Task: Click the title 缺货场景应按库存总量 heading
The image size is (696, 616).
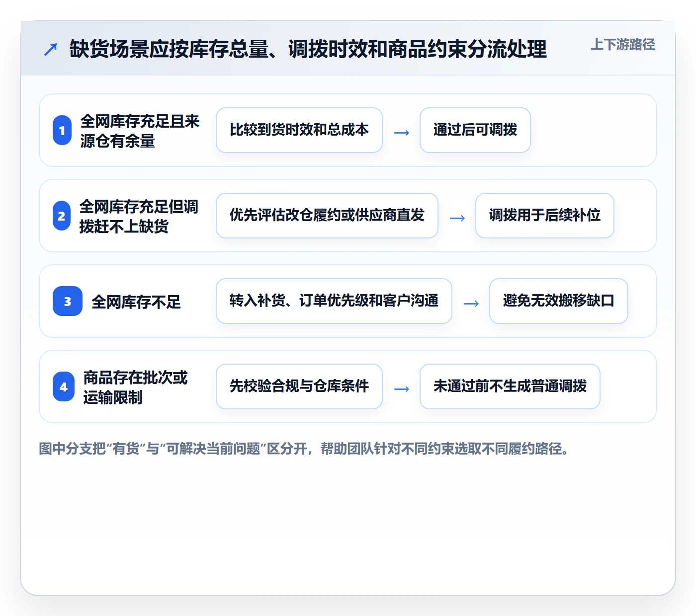Action: pos(308,49)
